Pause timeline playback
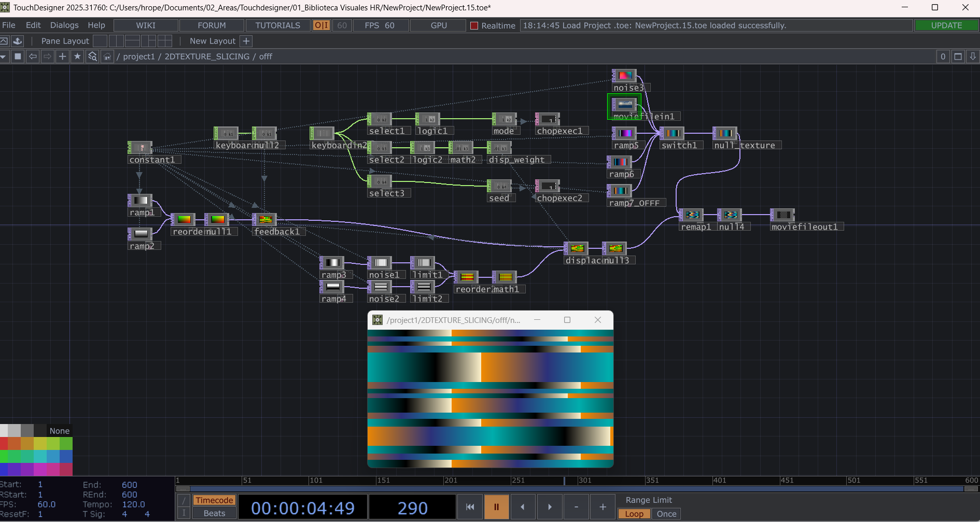Viewport: 980px width, 522px height. click(496, 507)
